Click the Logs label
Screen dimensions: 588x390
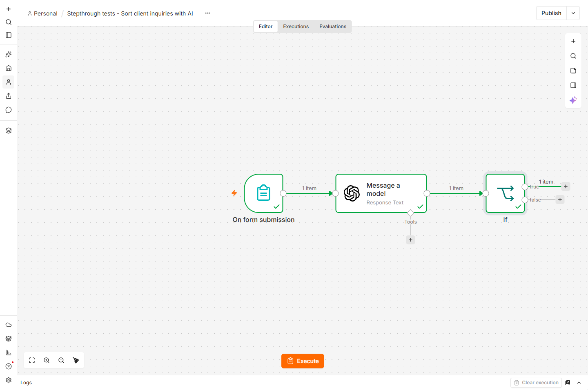coord(26,383)
